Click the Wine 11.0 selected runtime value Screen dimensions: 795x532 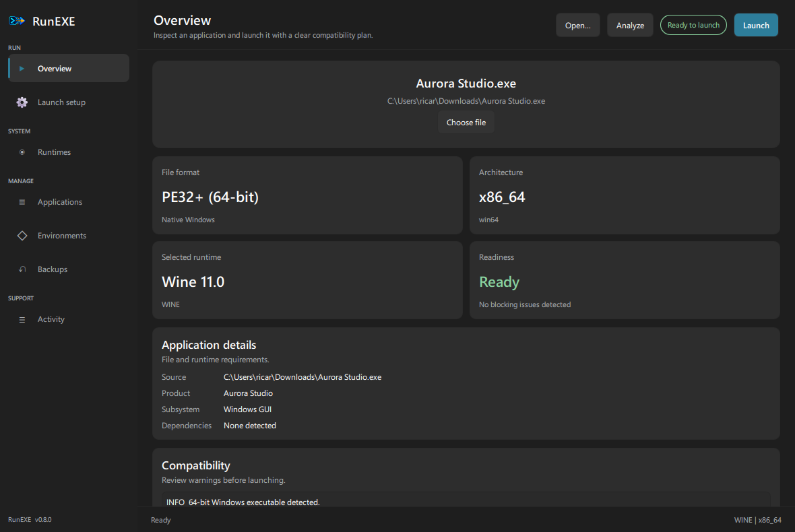click(x=193, y=281)
